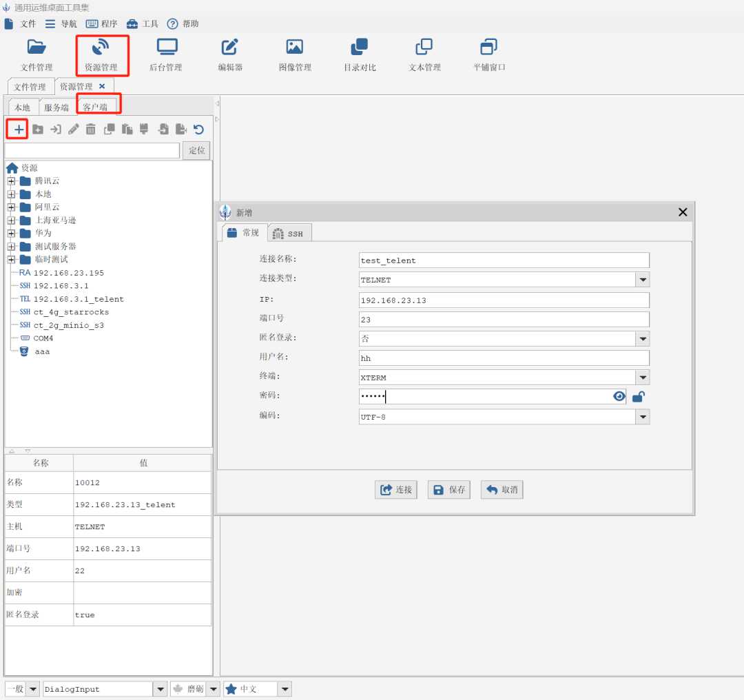
Task: Open 后台管理 monitor icon
Action: tap(166, 55)
